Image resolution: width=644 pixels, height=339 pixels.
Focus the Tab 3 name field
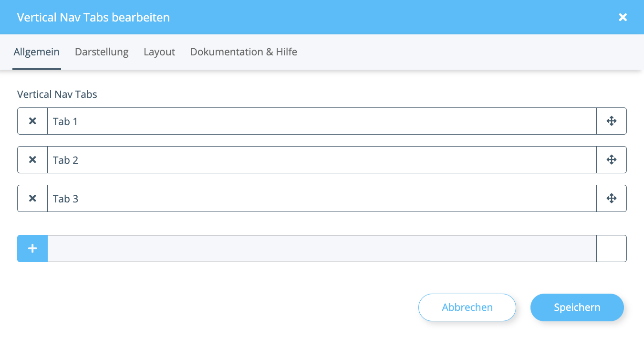point(322,199)
